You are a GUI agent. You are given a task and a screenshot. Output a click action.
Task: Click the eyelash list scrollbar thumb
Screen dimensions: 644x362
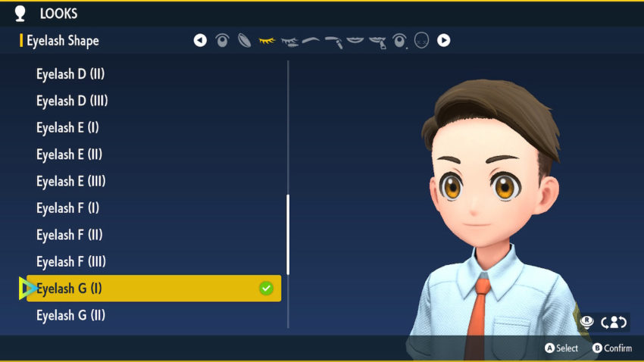tap(288, 235)
